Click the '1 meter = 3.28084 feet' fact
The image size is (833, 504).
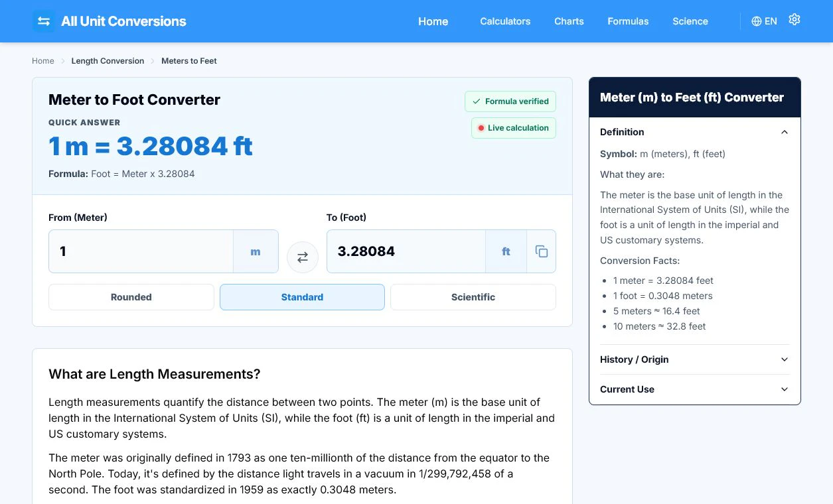pos(663,281)
